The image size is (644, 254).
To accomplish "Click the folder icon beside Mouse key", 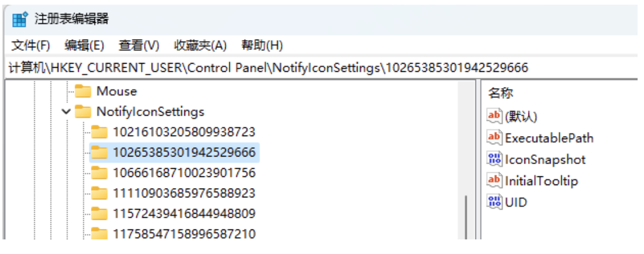I will (x=83, y=91).
